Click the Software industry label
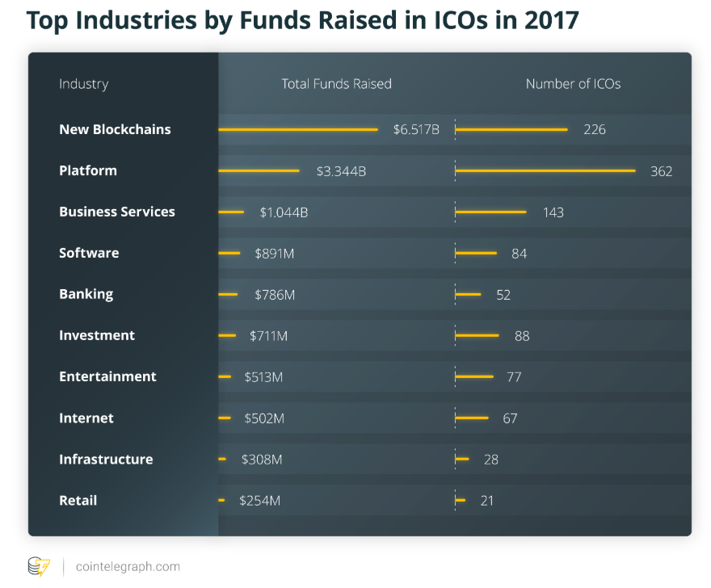This screenshot has width=711, height=588. 89,253
